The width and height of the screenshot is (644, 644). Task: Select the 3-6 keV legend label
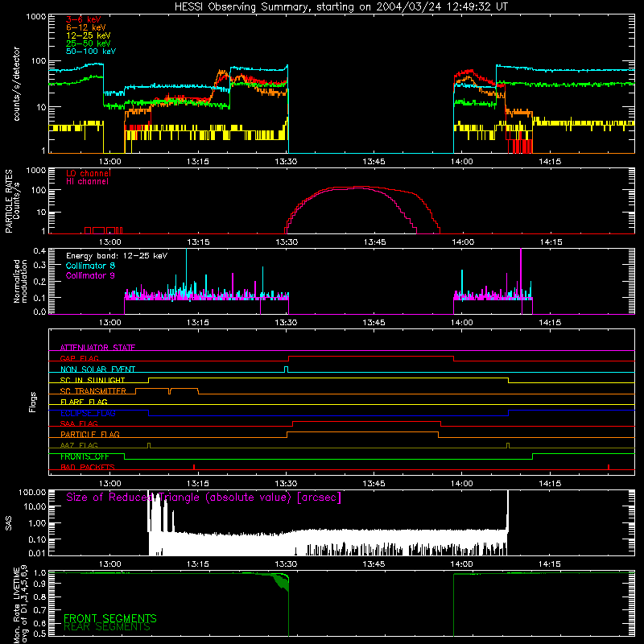tap(84, 19)
